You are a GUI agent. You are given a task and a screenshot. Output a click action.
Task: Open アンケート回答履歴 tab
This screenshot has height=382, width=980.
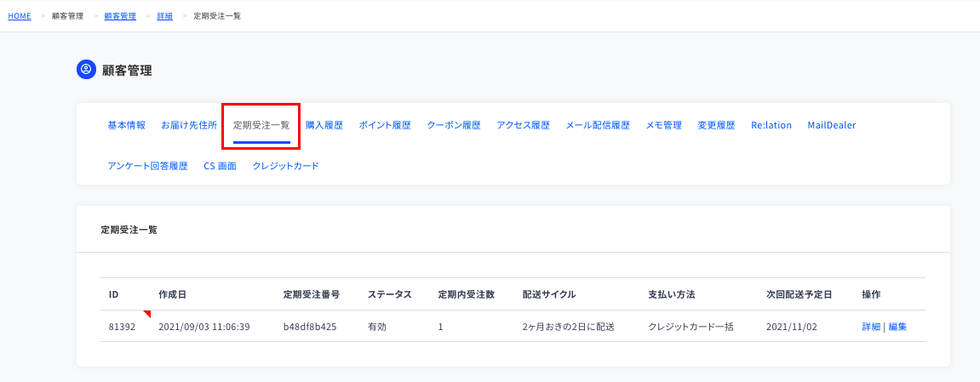click(x=147, y=167)
